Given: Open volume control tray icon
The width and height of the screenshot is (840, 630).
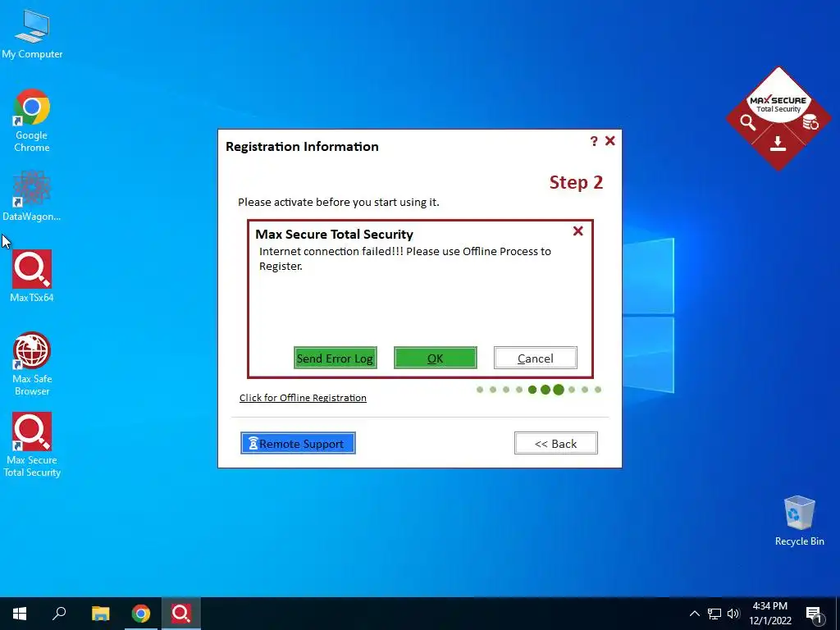Looking at the screenshot, I should pyautogui.click(x=733, y=614).
